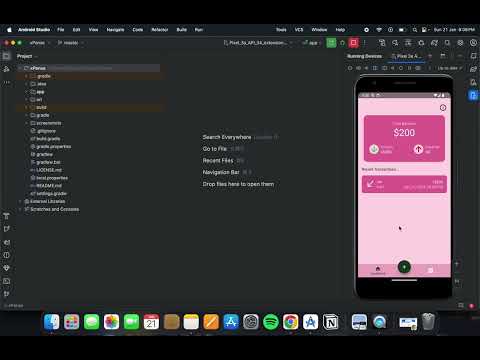Tap the $200 total balance card
This screenshot has height=360, width=480.
pos(404,138)
